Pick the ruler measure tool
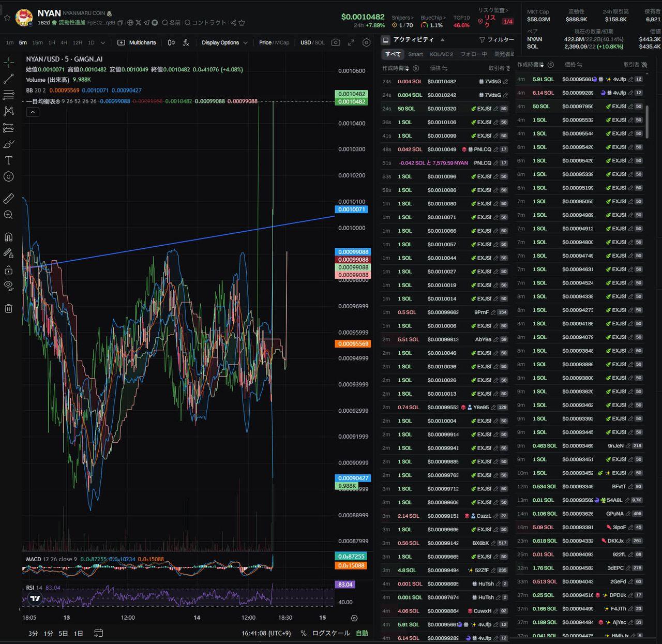 9,199
